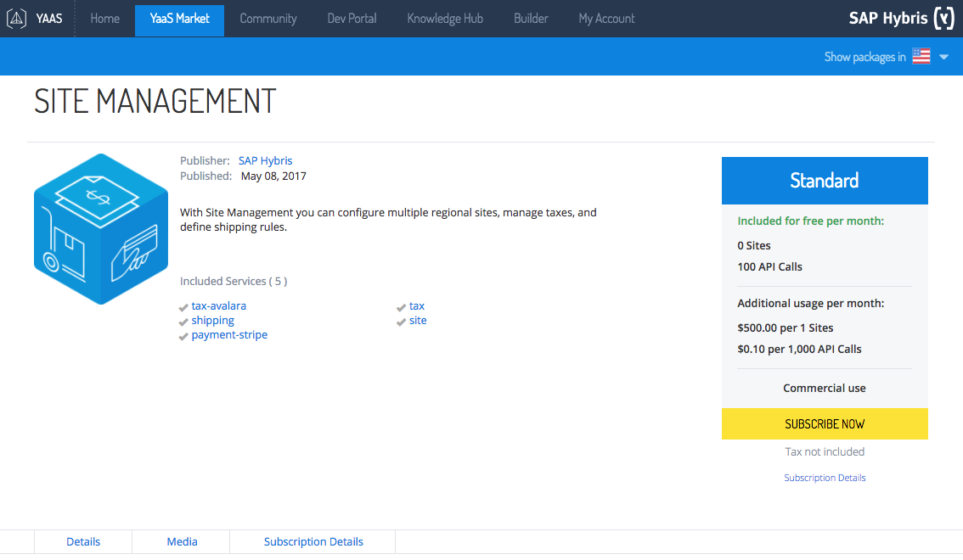Click the YAAS brand text
The height and width of the screenshot is (560, 963).
(49, 19)
